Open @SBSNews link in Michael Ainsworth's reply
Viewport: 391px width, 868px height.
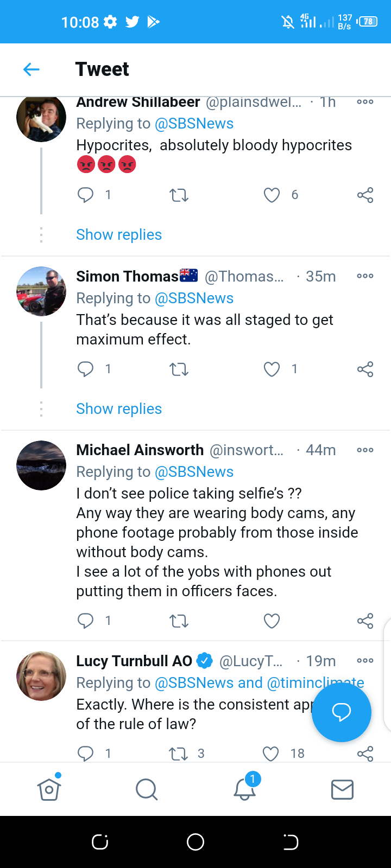coord(194,472)
